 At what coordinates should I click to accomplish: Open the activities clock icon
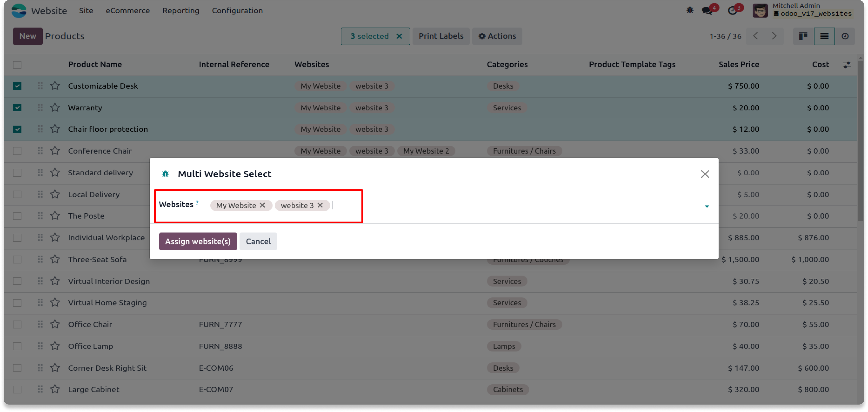pyautogui.click(x=732, y=11)
